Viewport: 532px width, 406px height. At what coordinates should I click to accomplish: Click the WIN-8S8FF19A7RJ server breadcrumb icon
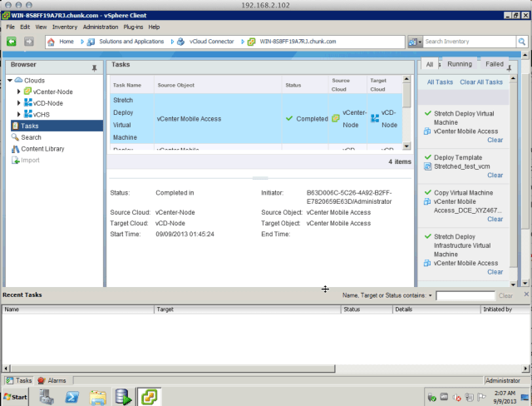(251, 42)
